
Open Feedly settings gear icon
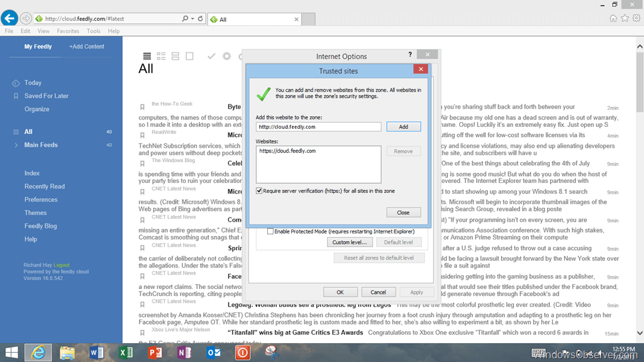tap(226, 56)
